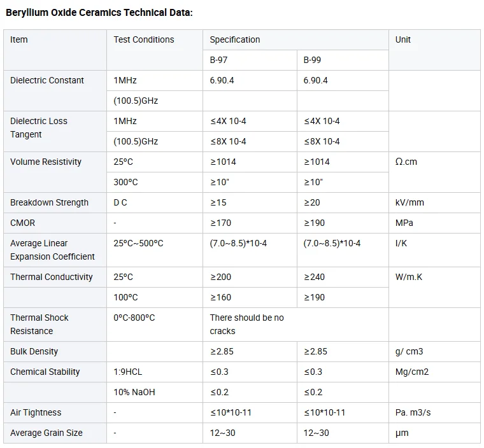Click the B-99 sub-header cell

coord(314,60)
